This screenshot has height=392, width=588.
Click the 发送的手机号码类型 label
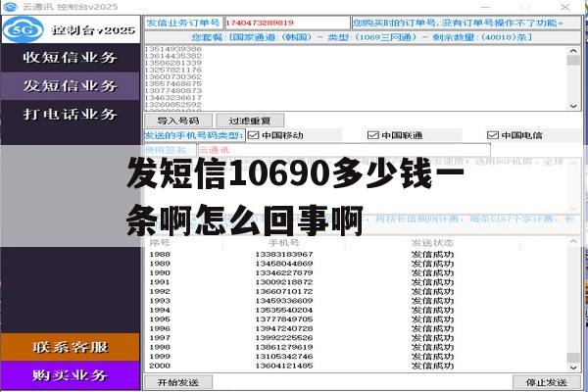pyautogui.click(x=195, y=135)
